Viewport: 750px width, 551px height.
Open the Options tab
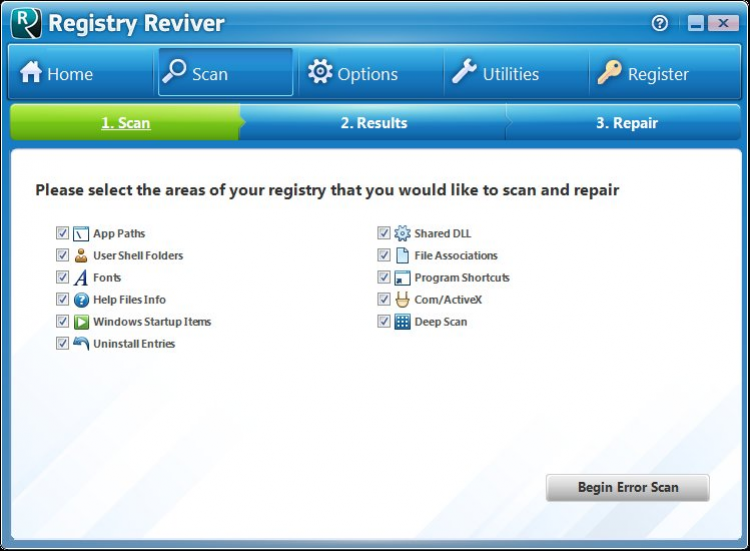pos(371,73)
